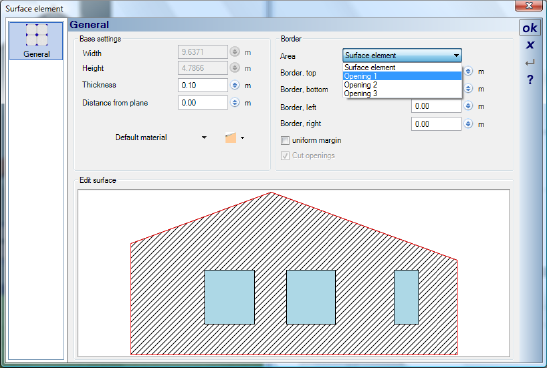Click the greyed Width value field
Image resolution: width=547 pixels, height=368 pixels.
(203, 52)
